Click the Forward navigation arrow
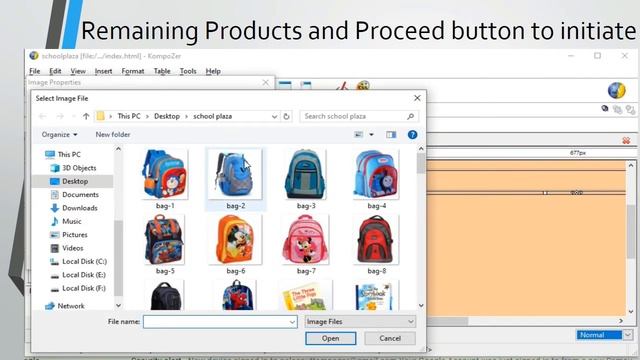The height and width of the screenshot is (360, 640). [x=60, y=116]
